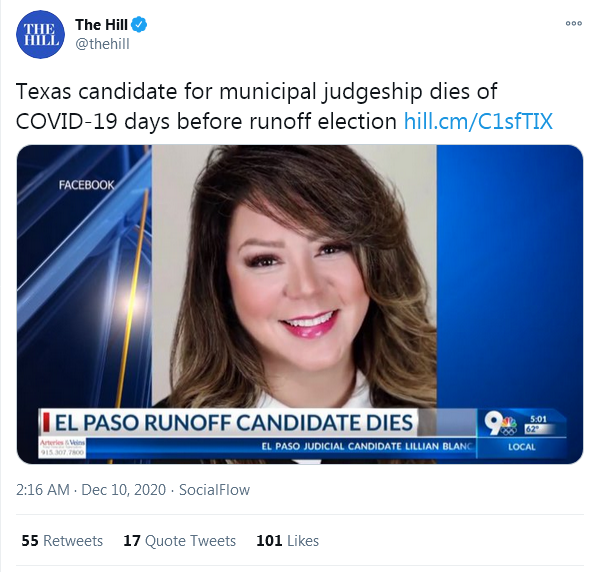Open the SocialFlow source link
This screenshot has width=598, height=572.
click(214, 490)
